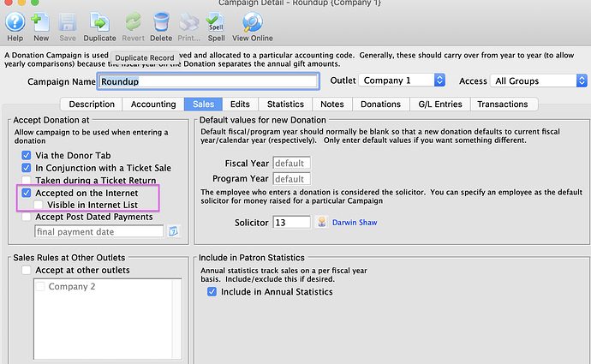Open the Darwin Shaw solicitor link

click(x=355, y=223)
